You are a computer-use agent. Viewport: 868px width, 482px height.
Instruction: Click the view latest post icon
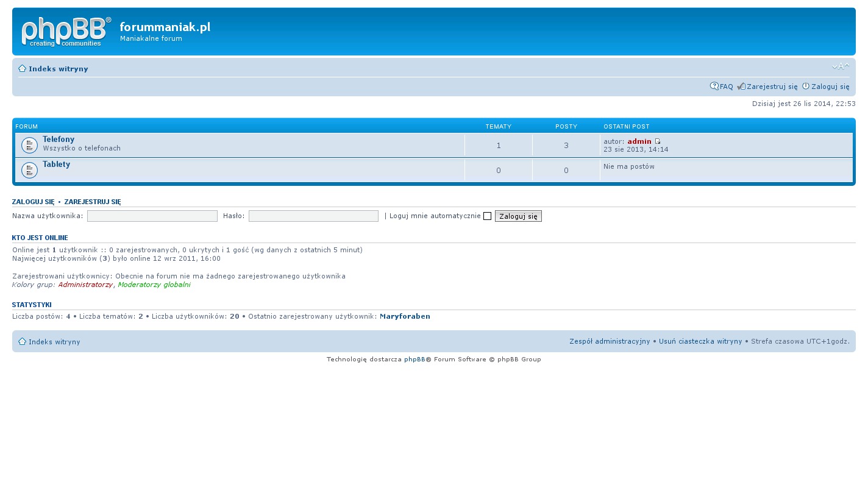(658, 141)
